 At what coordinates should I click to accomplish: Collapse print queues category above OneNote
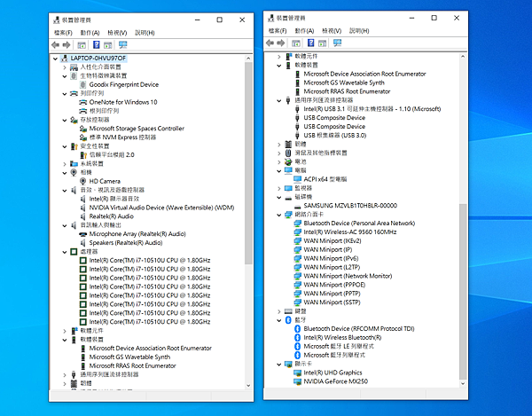65,94
